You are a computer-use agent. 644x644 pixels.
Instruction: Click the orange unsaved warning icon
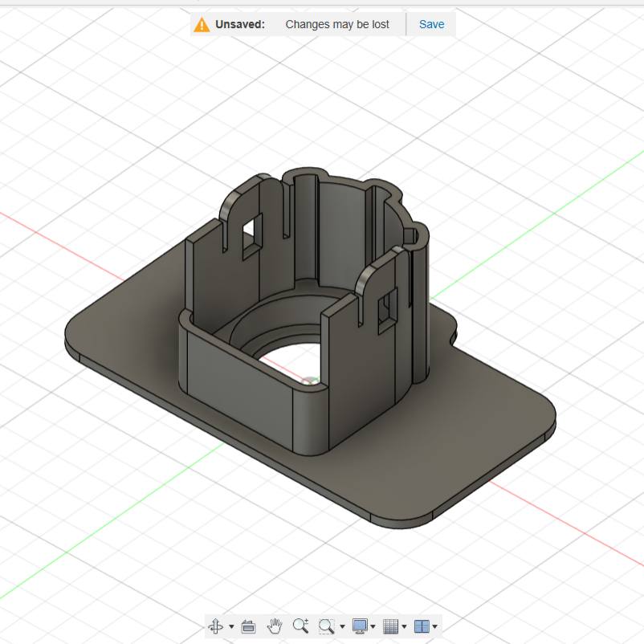[202, 25]
